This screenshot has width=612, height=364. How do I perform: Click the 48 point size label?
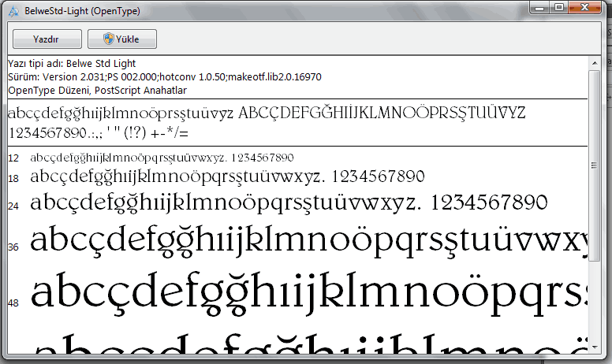click(x=13, y=303)
